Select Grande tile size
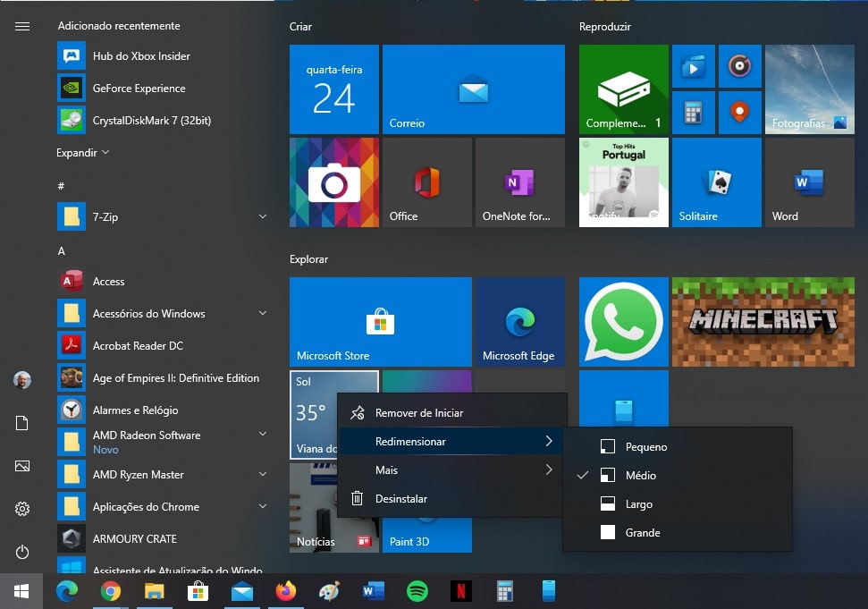Viewport: 868px width, 609px height. 678,533
